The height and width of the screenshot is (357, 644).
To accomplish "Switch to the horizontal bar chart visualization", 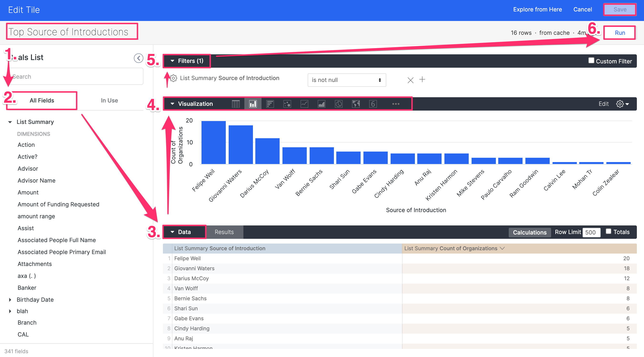I will [x=270, y=104].
